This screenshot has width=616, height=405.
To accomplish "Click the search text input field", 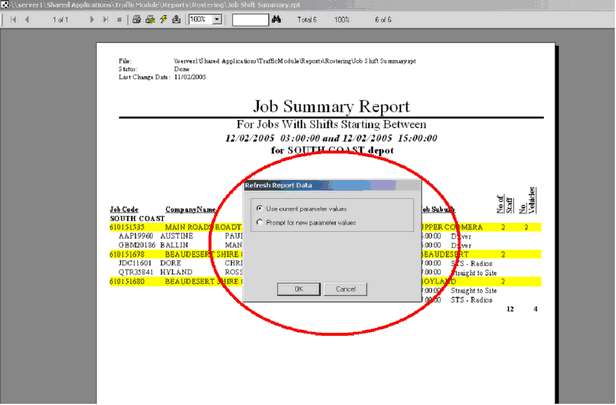I will tap(250, 19).
